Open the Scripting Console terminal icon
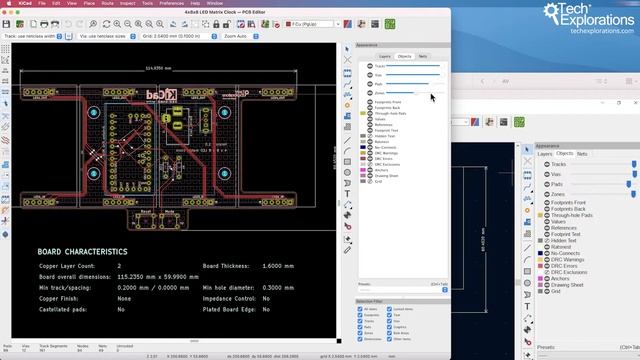640x360 pixels. pyautogui.click(x=375, y=24)
